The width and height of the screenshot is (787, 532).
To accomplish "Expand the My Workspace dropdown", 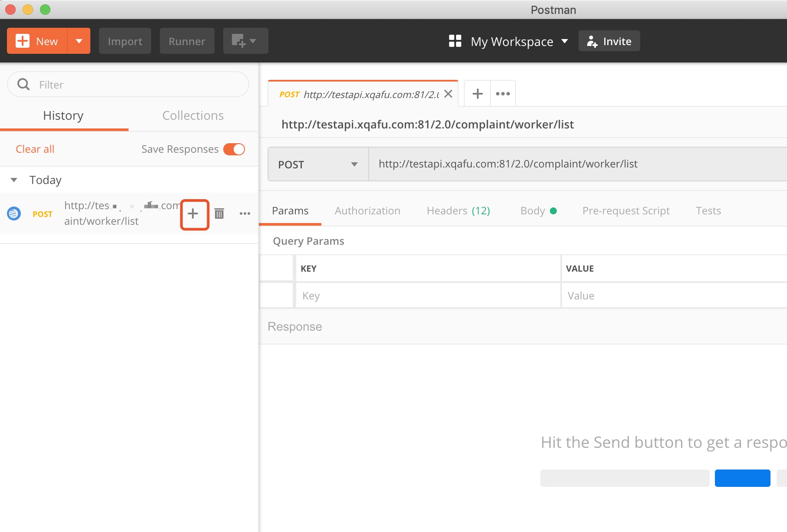I will pyautogui.click(x=519, y=41).
